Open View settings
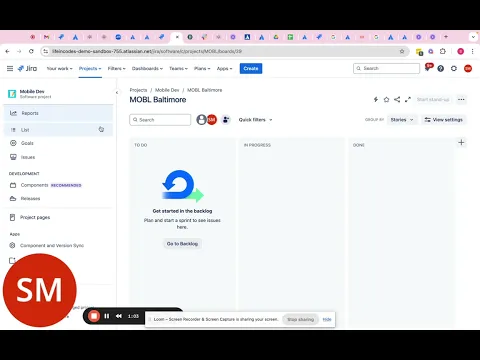The height and width of the screenshot is (360, 480). click(x=444, y=120)
